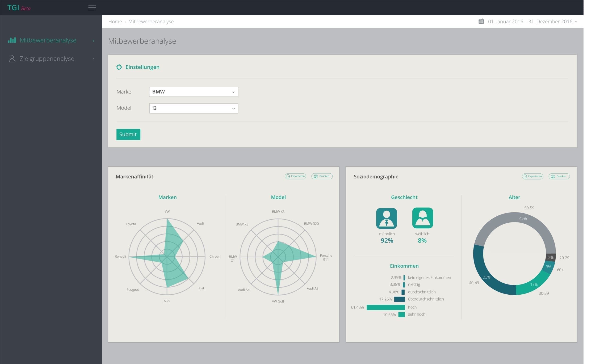Click the Marken radar chart heading

(x=168, y=197)
